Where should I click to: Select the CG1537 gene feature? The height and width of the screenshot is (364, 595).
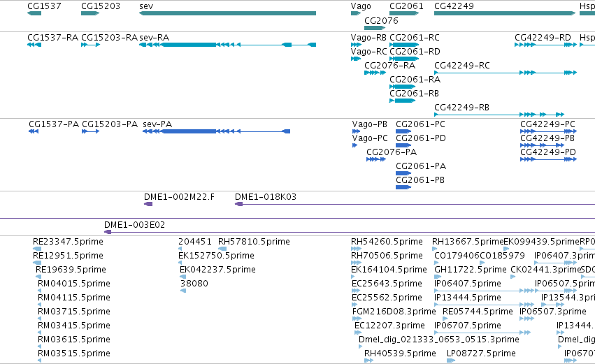(34, 13)
